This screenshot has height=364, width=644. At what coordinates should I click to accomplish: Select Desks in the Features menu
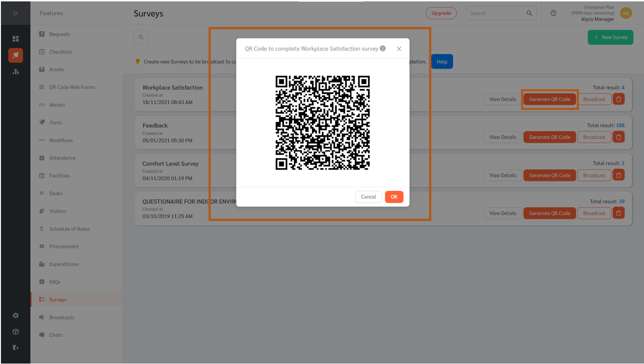[x=41, y=193]
